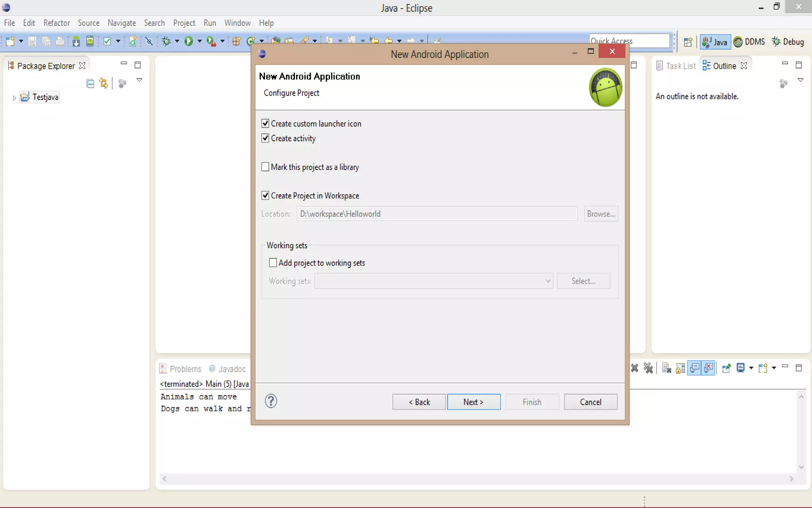Click the Debug bug icon
Image resolution: width=812 pixels, height=508 pixels.
click(167, 41)
